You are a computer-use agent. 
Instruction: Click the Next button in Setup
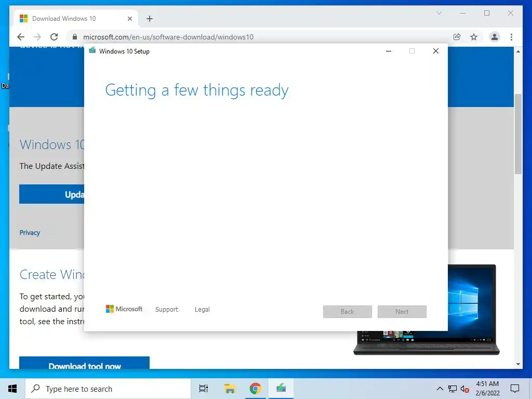[402, 312]
